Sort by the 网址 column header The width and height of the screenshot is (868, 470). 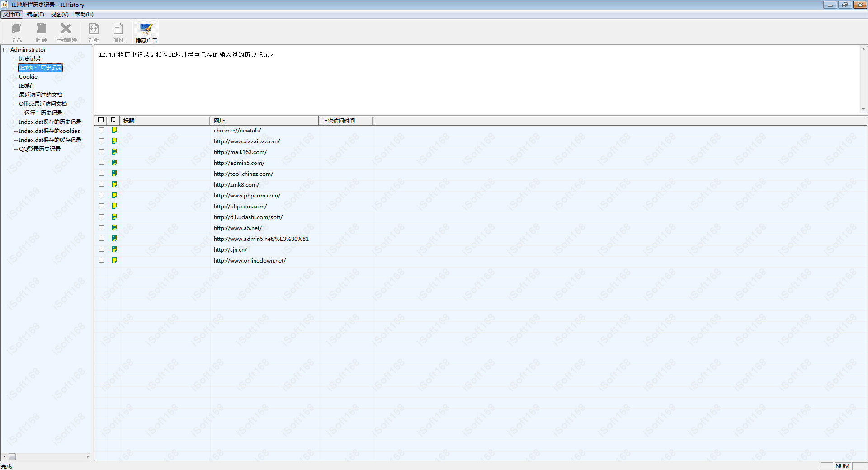click(264, 121)
